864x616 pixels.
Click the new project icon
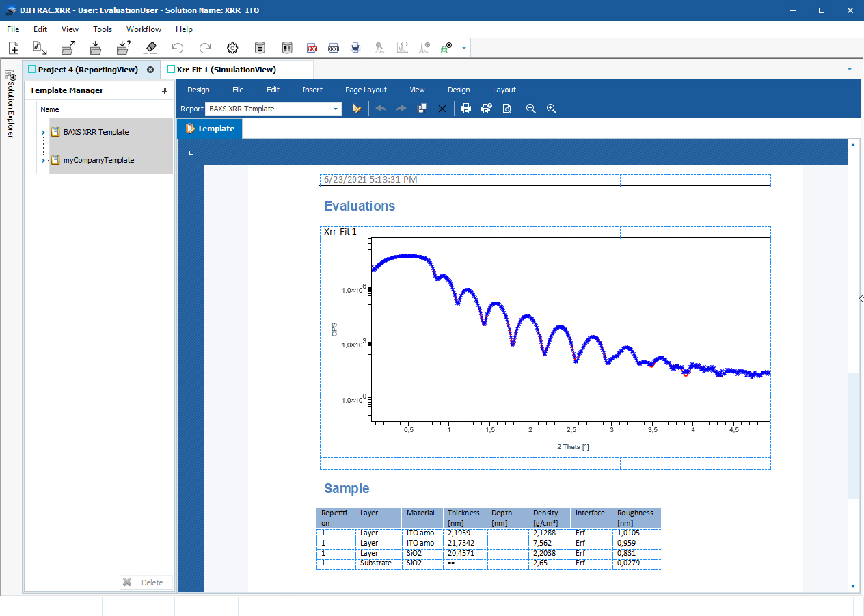[x=14, y=48]
